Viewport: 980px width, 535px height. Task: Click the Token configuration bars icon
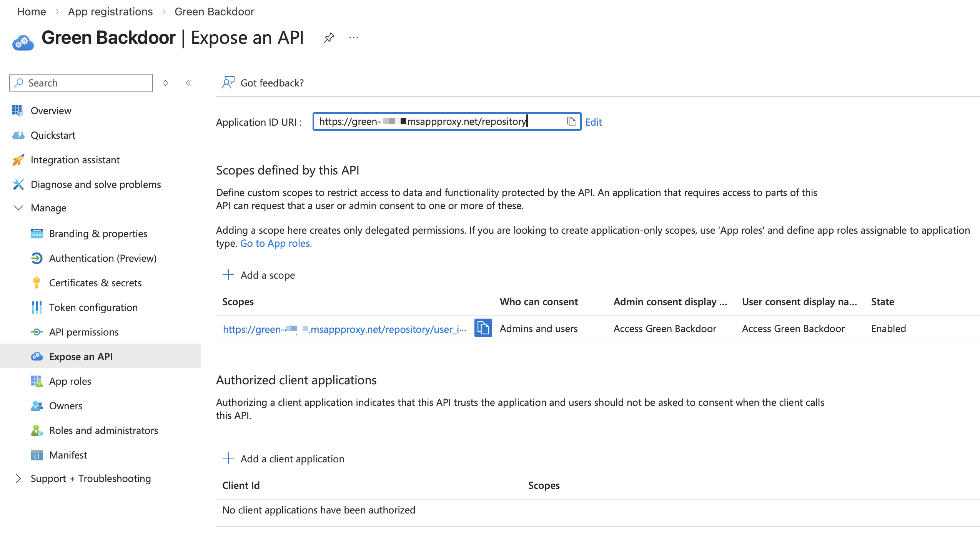(x=37, y=307)
